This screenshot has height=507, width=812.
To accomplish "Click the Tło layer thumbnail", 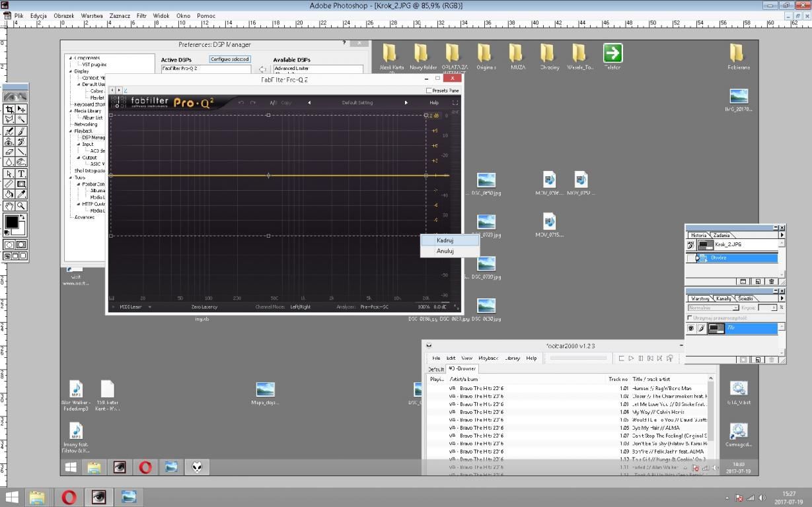I will [716, 328].
